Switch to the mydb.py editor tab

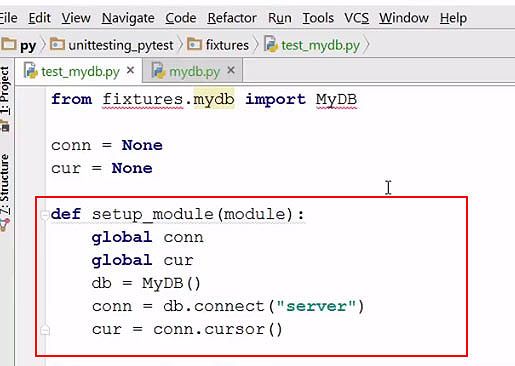coord(194,71)
